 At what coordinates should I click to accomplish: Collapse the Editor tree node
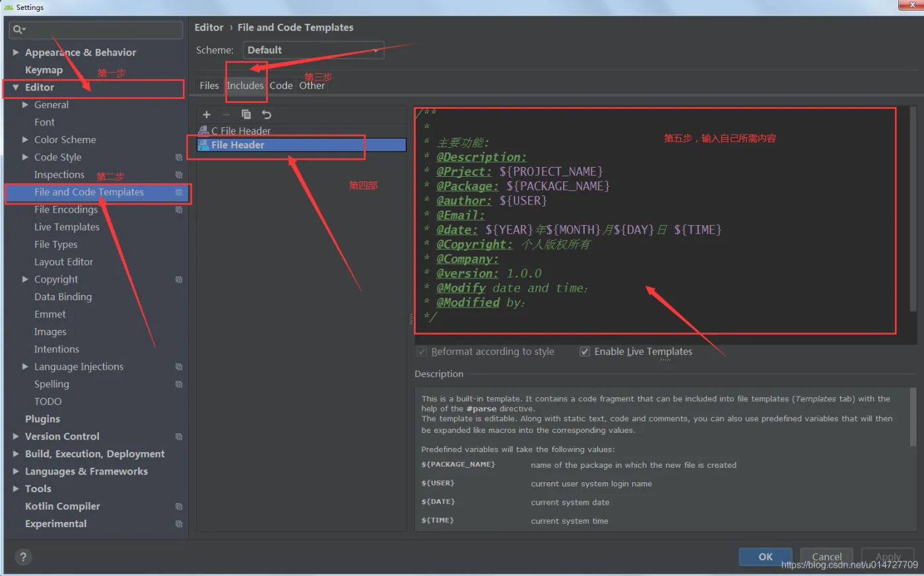click(16, 87)
